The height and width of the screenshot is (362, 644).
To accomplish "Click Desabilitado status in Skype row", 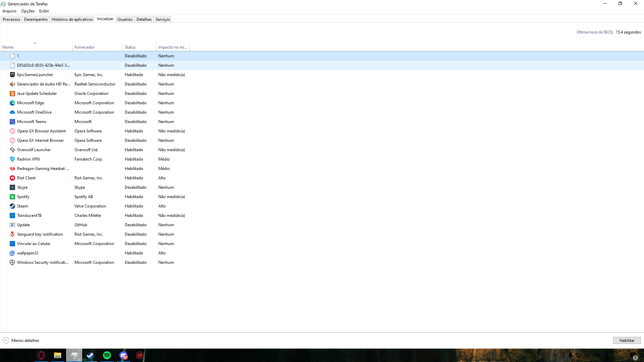I will [x=136, y=187].
